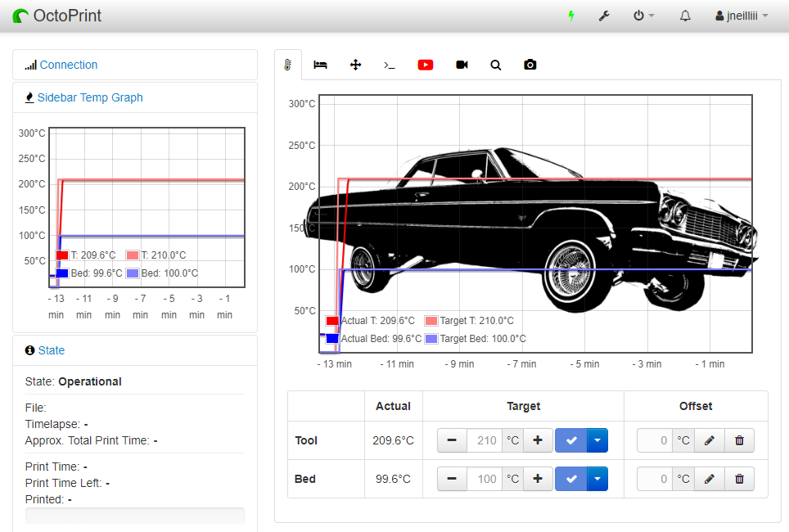Open the video camera tab

point(462,65)
